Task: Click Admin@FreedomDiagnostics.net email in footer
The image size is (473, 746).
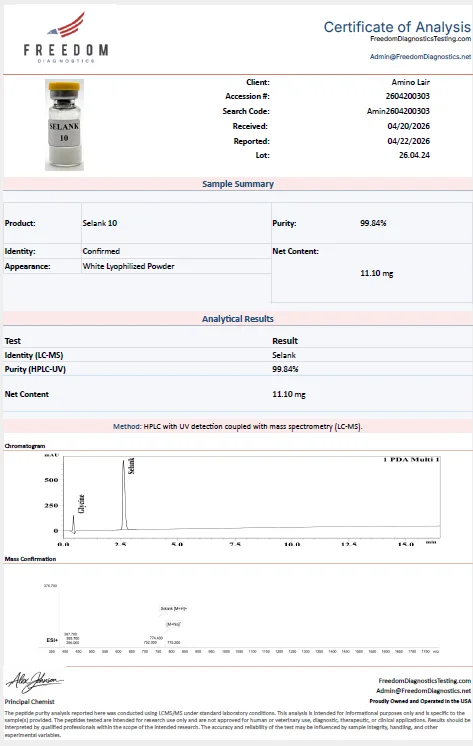Action: [x=424, y=690]
